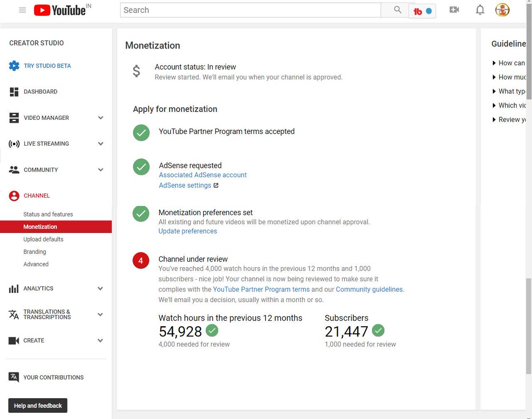The width and height of the screenshot is (532, 419).
Task: Click the Try Studio Beta gear icon
Action: [14, 66]
